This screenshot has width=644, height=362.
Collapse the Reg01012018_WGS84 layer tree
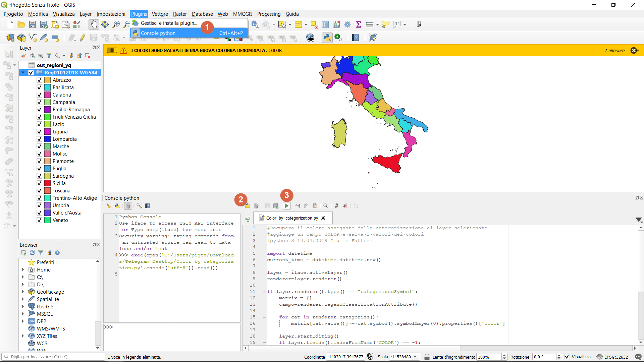click(x=23, y=73)
